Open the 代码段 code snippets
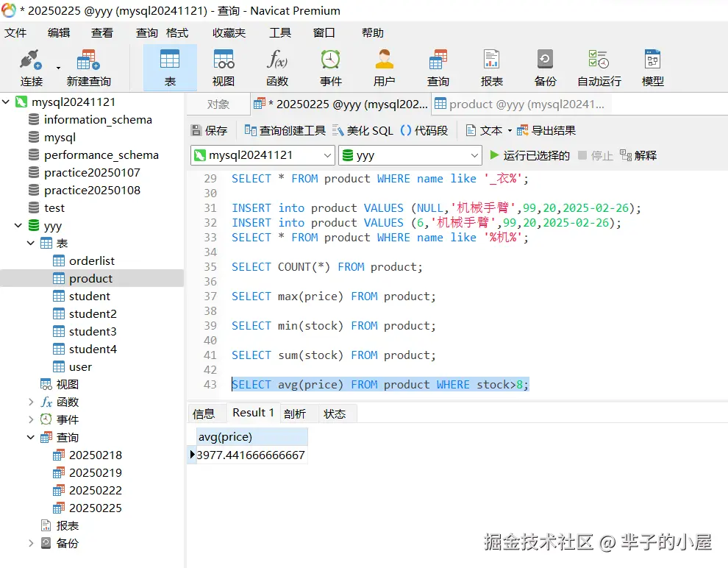728x568 pixels. [x=424, y=130]
